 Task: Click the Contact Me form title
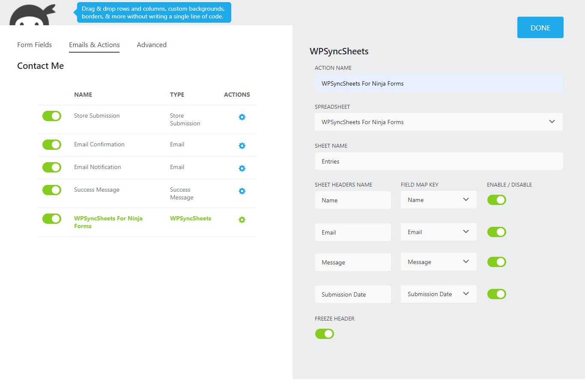[41, 66]
